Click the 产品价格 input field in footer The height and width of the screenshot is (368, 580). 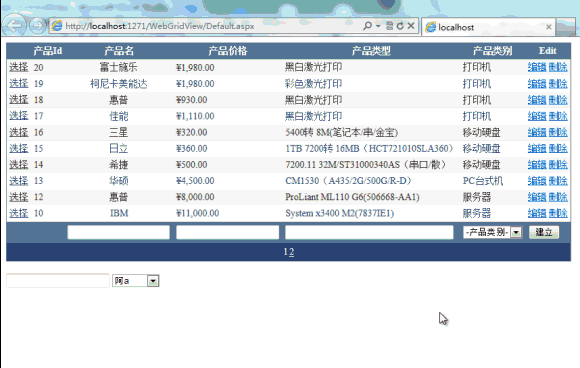pyautogui.click(x=227, y=232)
